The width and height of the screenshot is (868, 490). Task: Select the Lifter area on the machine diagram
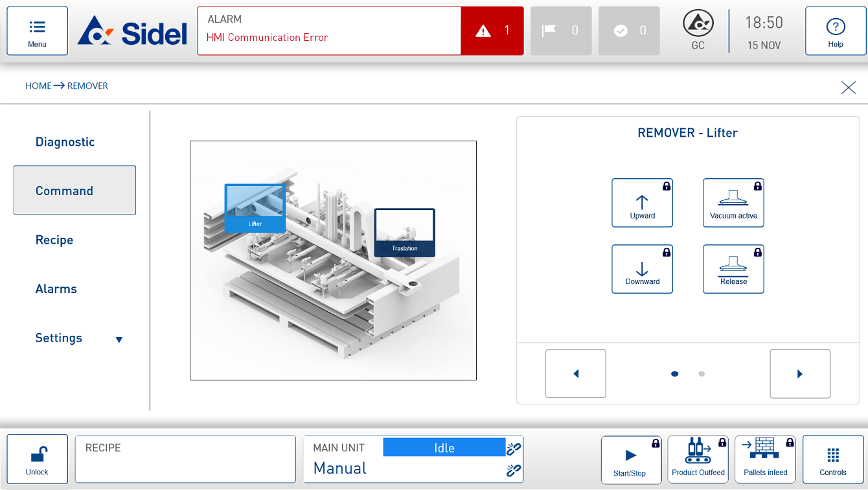(255, 207)
